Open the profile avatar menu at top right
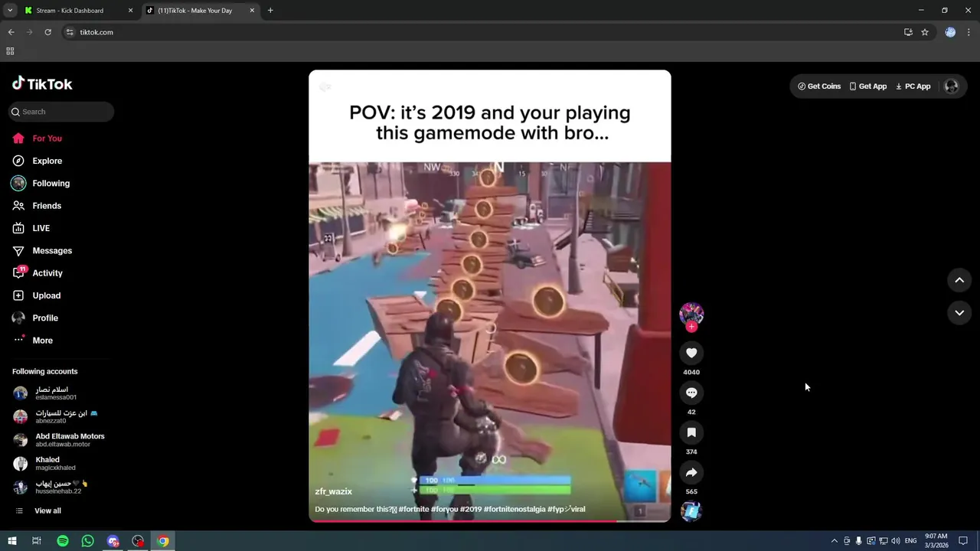Viewport: 980px width, 551px height. tap(952, 86)
